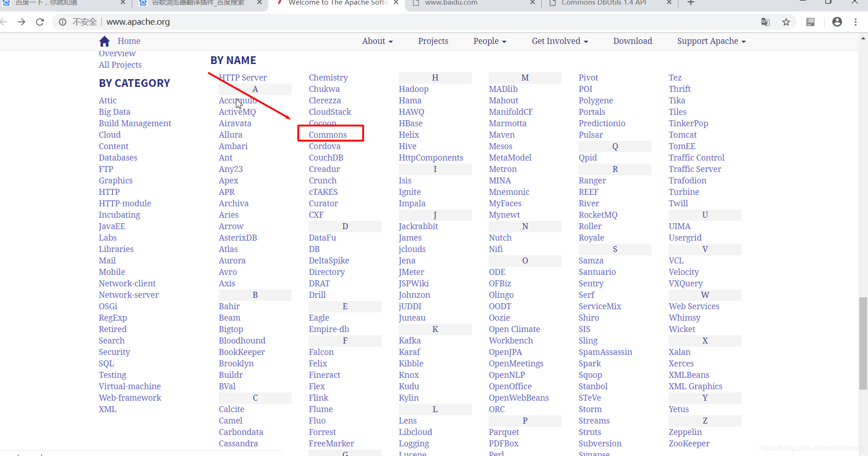Viewport: 868px width, 456px height.
Task: Close the Commons DbUtils 1.4 API tab
Action: coord(669,3)
